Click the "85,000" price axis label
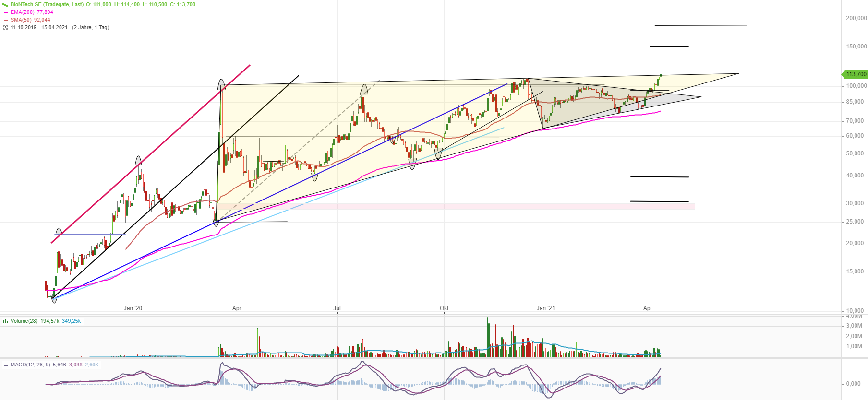Viewport: 868px width, 400px height. (x=855, y=102)
